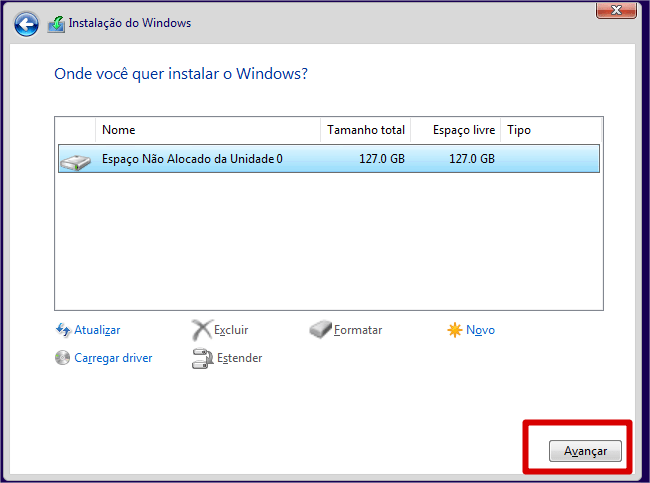Choose the Estender option
Viewport: 650px width, 483px height.
point(240,358)
